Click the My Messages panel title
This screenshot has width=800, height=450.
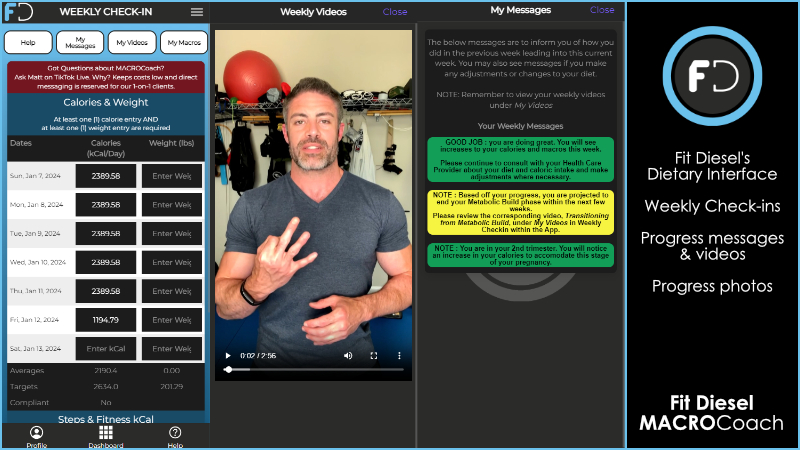pyautogui.click(x=520, y=10)
